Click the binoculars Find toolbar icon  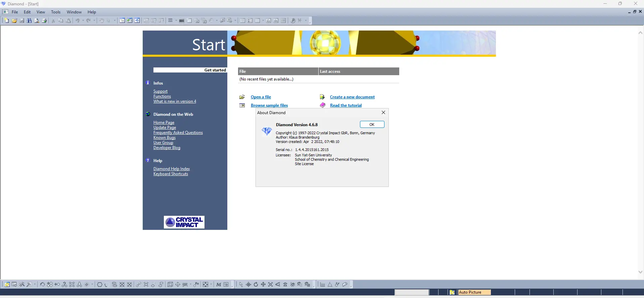click(29, 20)
